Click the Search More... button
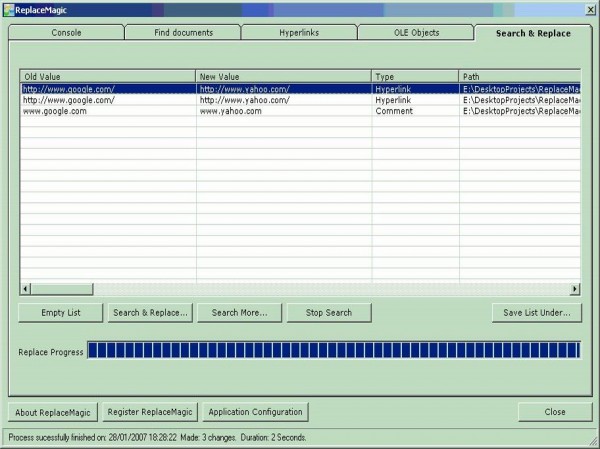This screenshot has width=600, height=449. click(x=239, y=313)
